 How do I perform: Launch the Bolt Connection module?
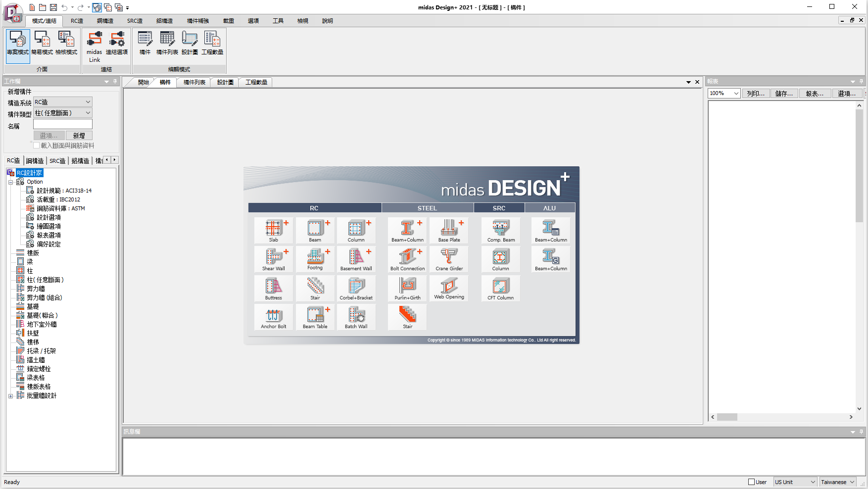407,259
